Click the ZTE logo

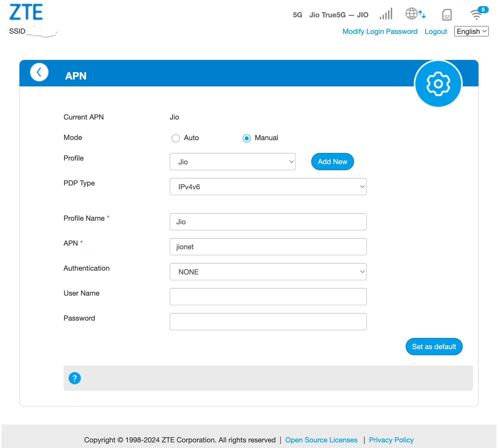[x=26, y=12]
